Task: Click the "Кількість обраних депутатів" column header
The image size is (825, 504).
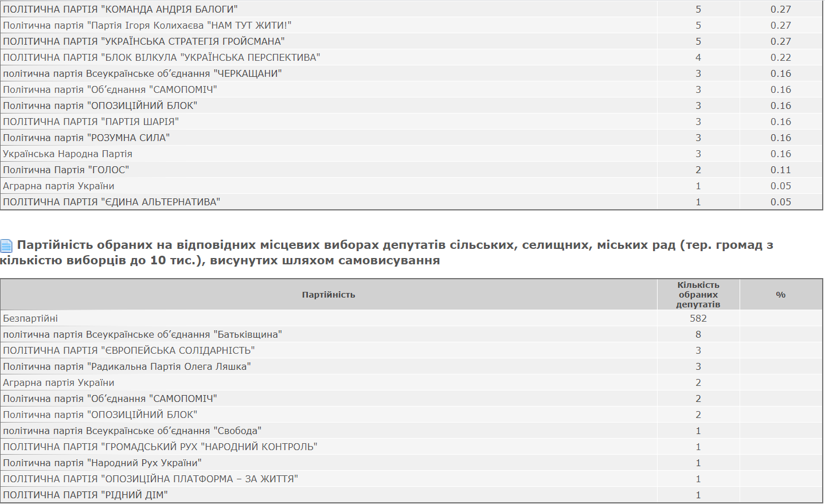Action: (698, 295)
